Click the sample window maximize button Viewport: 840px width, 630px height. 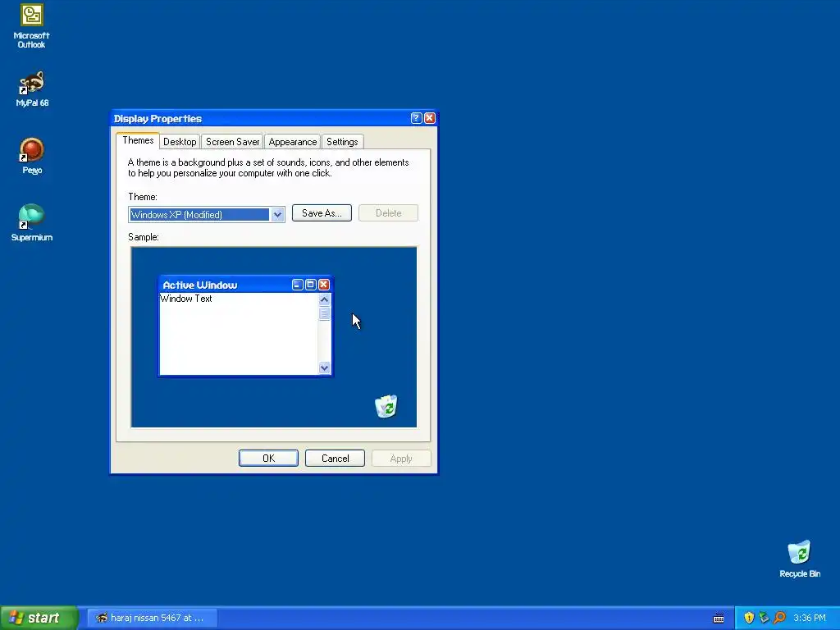pos(310,285)
